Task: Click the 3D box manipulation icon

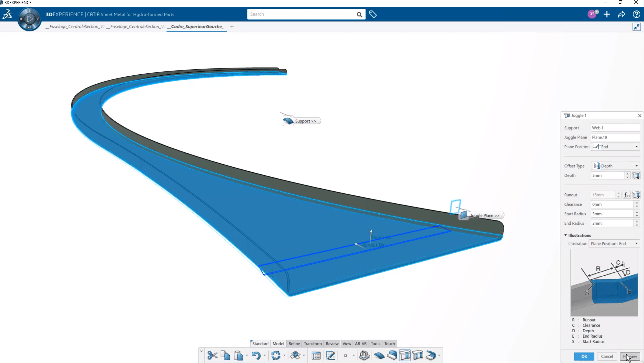Action: pyautogui.click(x=295, y=355)
